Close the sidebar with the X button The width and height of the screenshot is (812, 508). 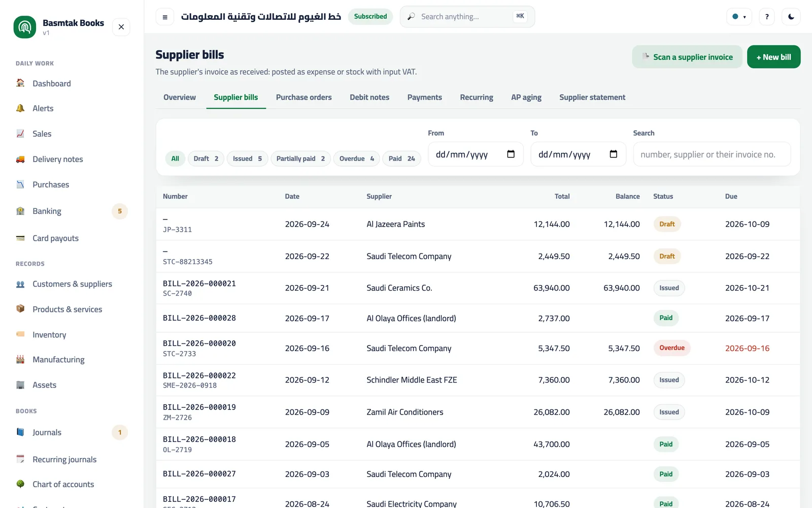point(121,27)
